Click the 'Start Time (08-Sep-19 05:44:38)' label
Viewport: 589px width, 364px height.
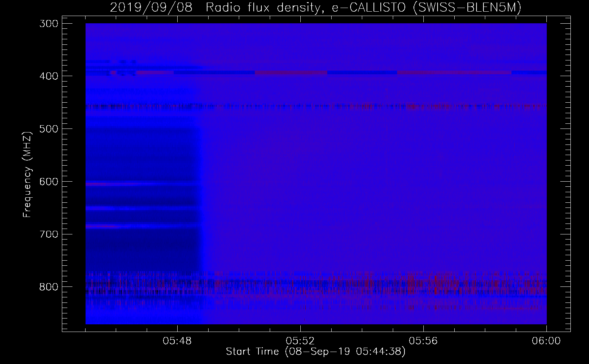[x=316, y=352]
